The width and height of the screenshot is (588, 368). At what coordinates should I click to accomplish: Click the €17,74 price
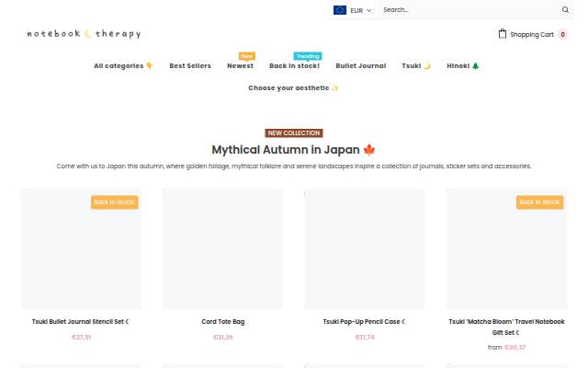tap(365, 338)
